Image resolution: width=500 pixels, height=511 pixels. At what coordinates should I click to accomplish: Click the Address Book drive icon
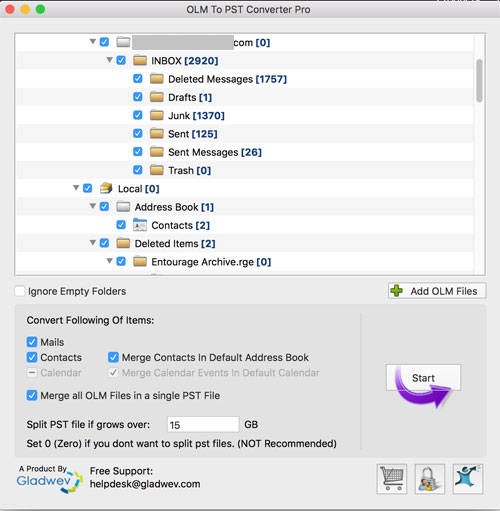[123, 207]
